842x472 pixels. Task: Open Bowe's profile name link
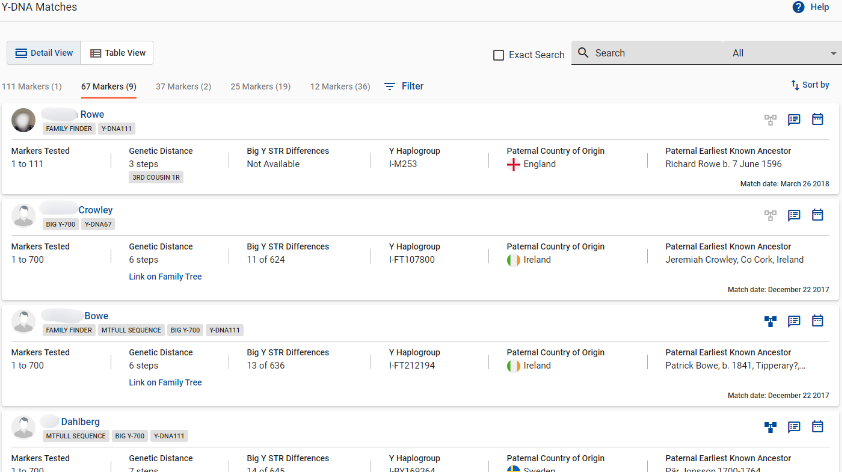pos(96,316)
